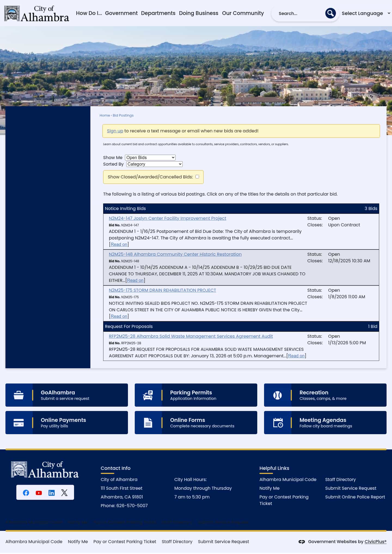Click the search magnifier button

tap(330, 13)
